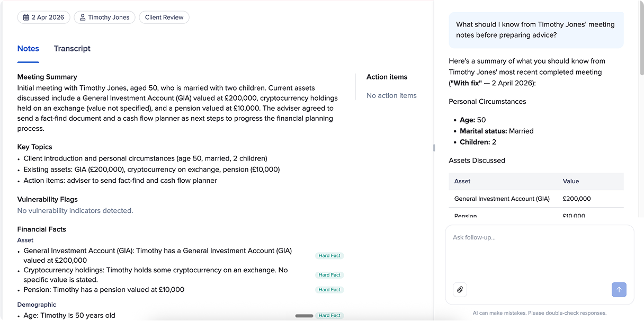The width and height of the screenshot is (644, 321).
Task: Click 'No vulnerability indicators detected.' text
Action: point(75,210)
